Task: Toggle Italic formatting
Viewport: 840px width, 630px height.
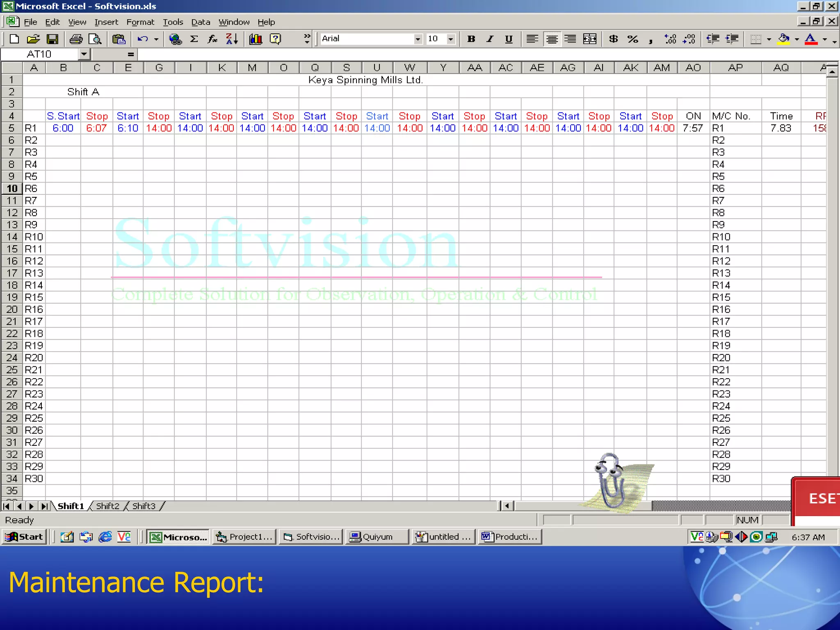Action: pyautogui.click(x=490, y=39)
